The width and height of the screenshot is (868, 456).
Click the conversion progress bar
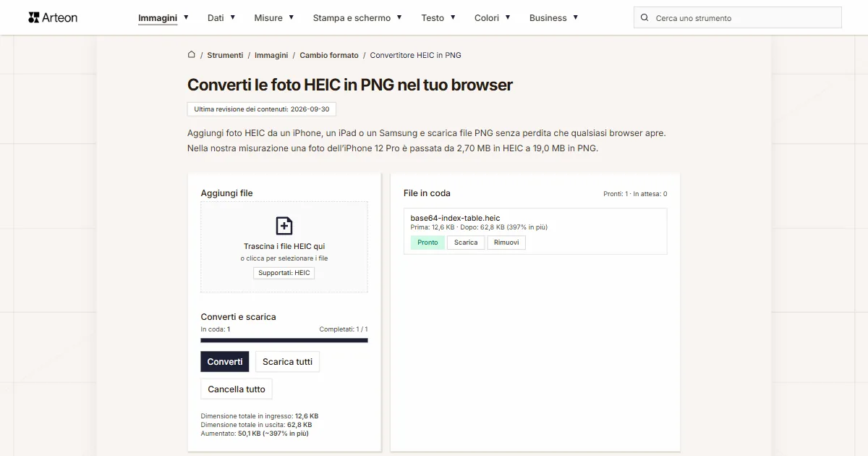284,340
